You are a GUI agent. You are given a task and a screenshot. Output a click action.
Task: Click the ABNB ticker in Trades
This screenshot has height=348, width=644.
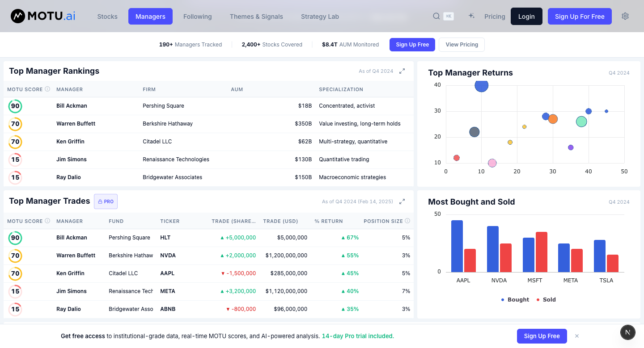point(168,309)
